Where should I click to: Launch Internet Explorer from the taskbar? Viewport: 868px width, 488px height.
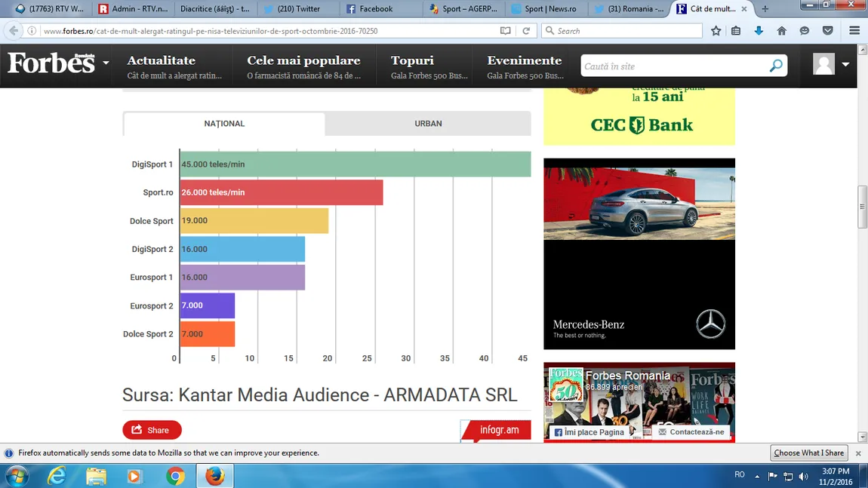[57, 476]
